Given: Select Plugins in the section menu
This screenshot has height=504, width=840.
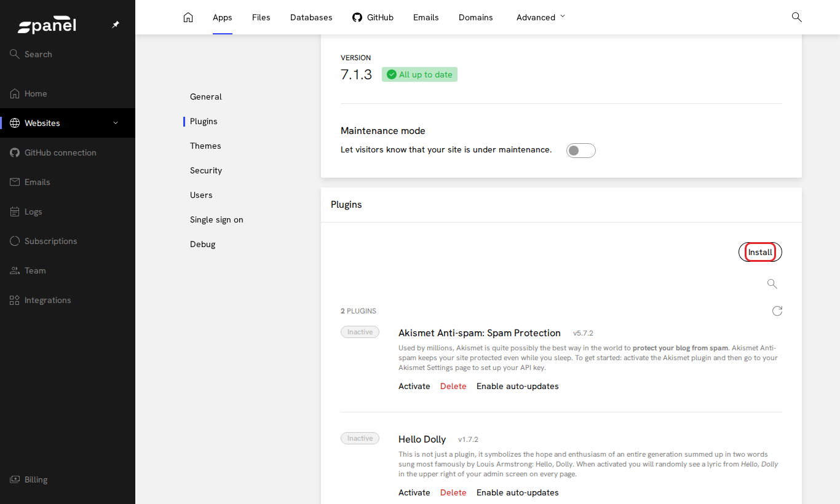Looking at the screenshot, I should click(204, 121).
